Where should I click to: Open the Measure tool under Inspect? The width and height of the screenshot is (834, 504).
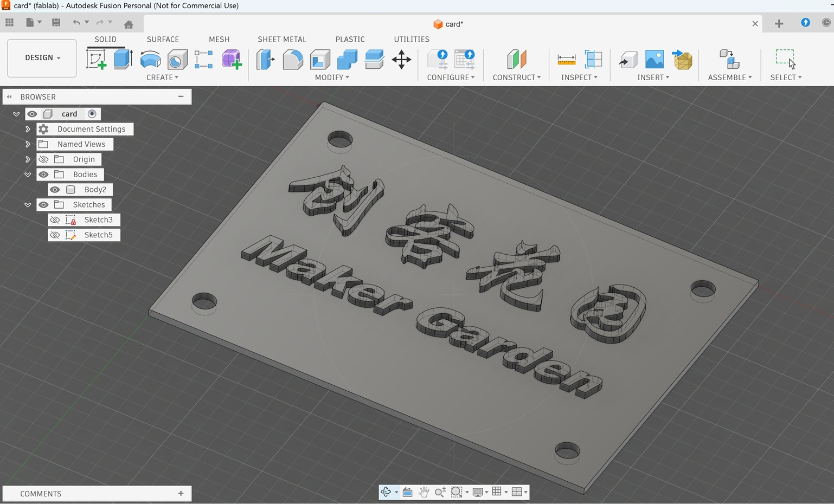click(565, 60)
